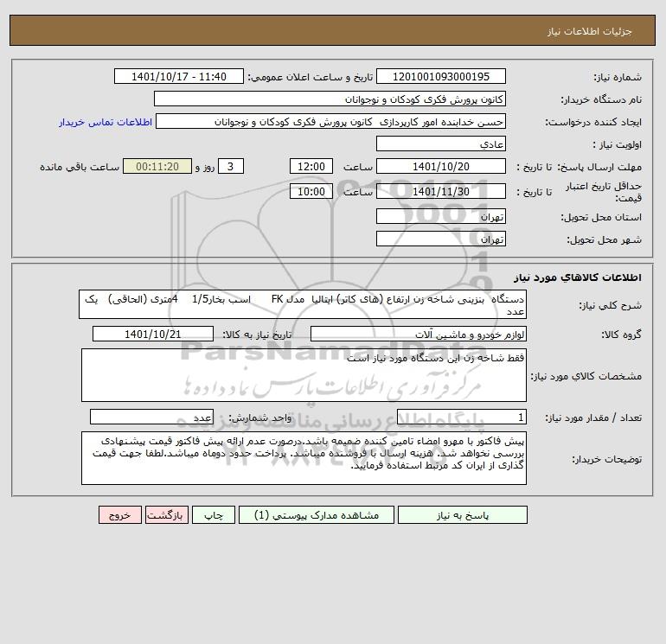Click the general need description box
This screenshot has height=644, width=666.
(303, 304)
